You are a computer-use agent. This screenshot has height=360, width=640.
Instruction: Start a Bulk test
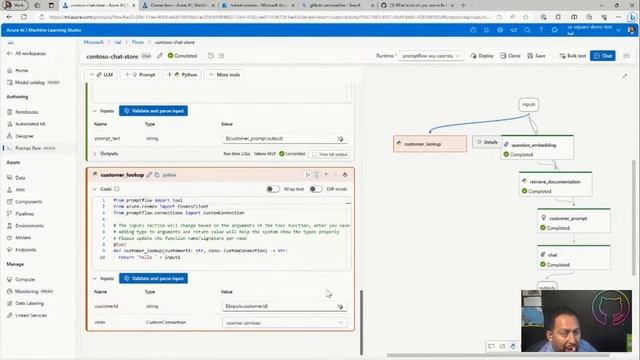(x=573, y=56)
